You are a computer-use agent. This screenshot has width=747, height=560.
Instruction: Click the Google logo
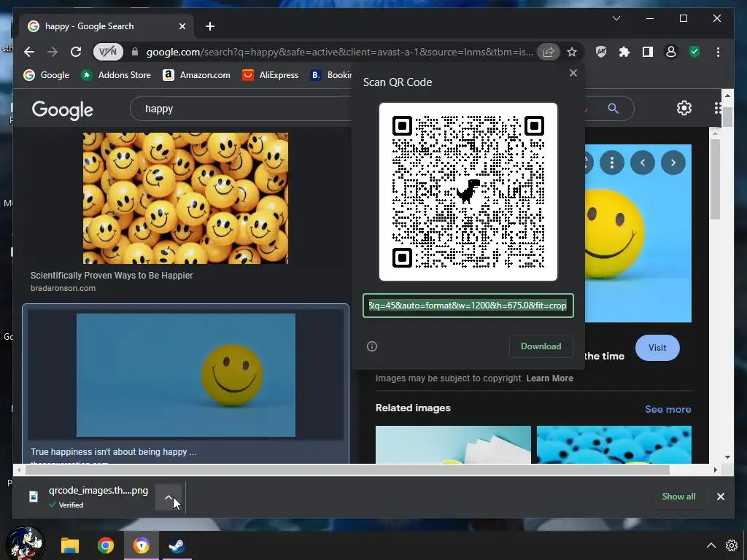point(63,110)
